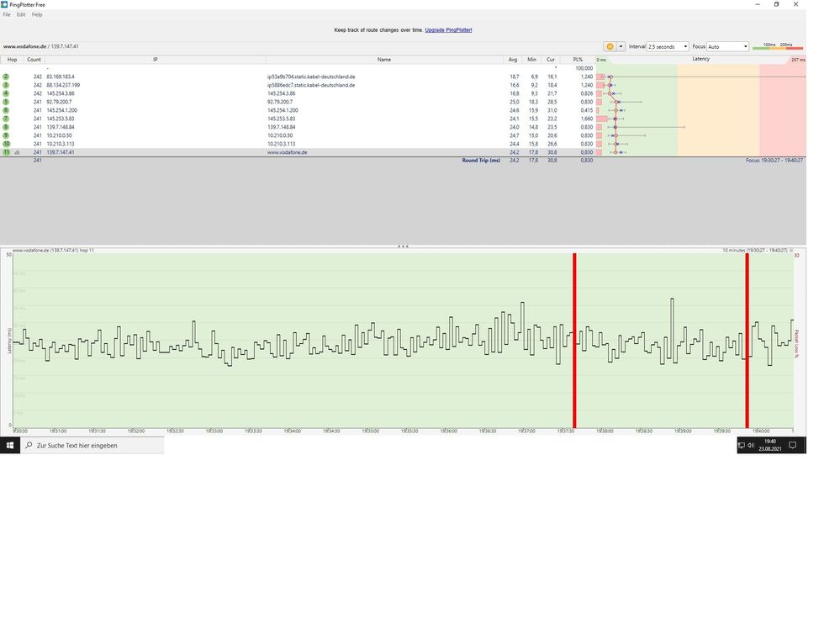The image size is (840, 630).
Task: Open the File menu
Action: [7, 14]
